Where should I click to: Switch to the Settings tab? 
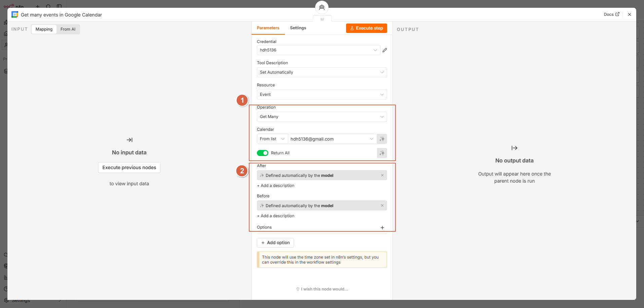[x=298, y=28]
